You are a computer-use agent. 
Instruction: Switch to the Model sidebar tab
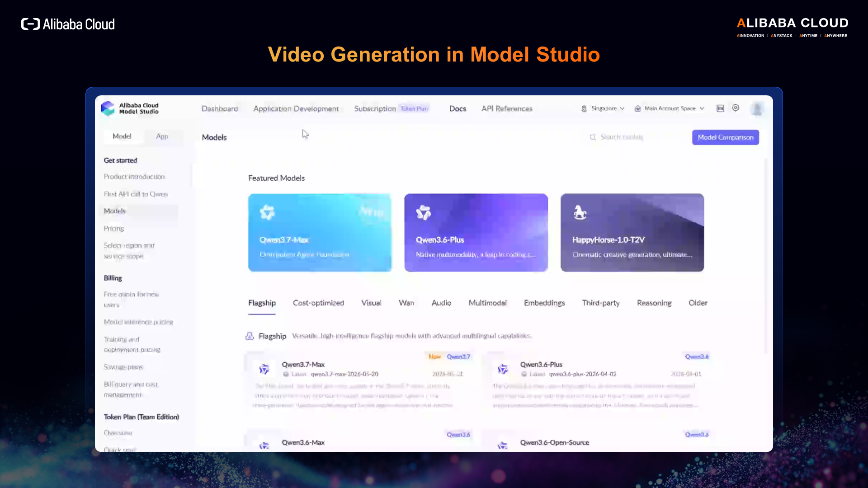122,136
